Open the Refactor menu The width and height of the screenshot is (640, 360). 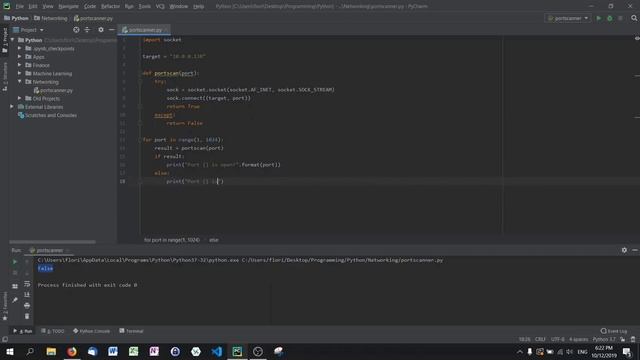(110, 7)
